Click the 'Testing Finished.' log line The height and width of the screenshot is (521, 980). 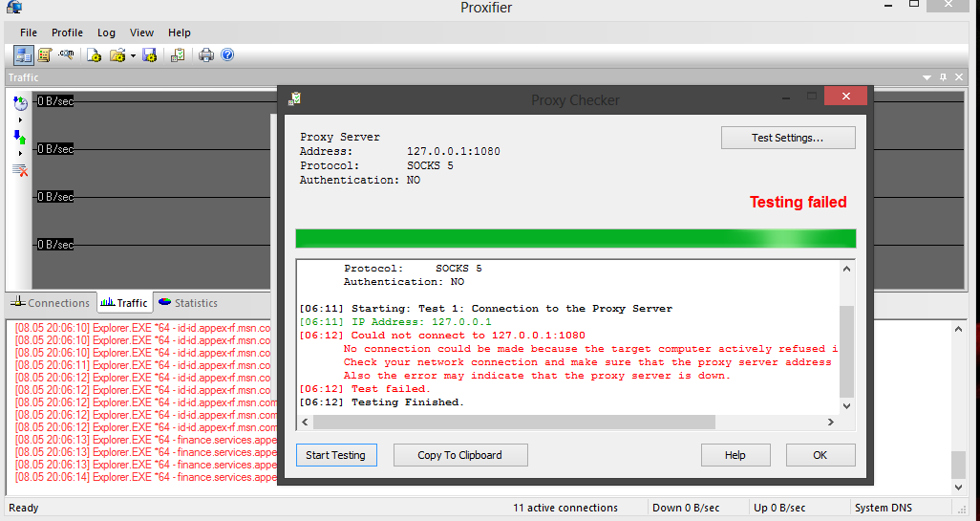coord(382,402)
